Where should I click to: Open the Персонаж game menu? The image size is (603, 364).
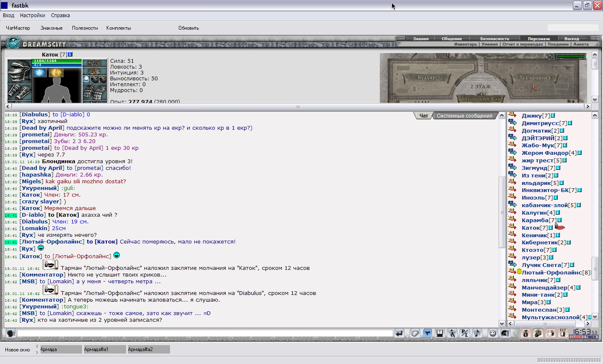point(539,38)
